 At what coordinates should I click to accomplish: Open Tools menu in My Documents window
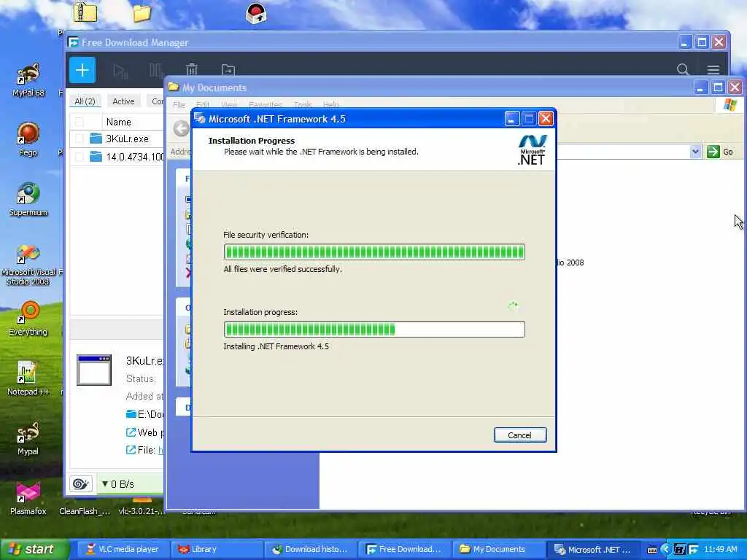303,104
